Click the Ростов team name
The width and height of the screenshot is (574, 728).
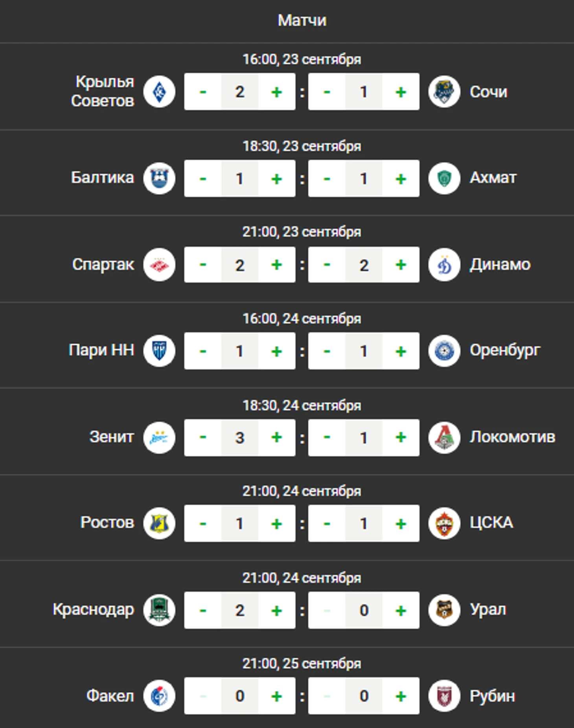point(107,523)
